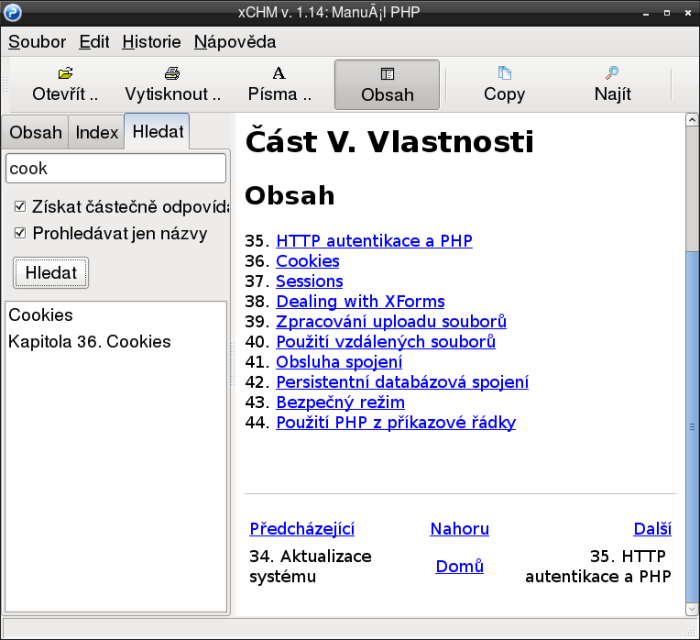Click the content pane vertical scrollbar

coord(691,400)
